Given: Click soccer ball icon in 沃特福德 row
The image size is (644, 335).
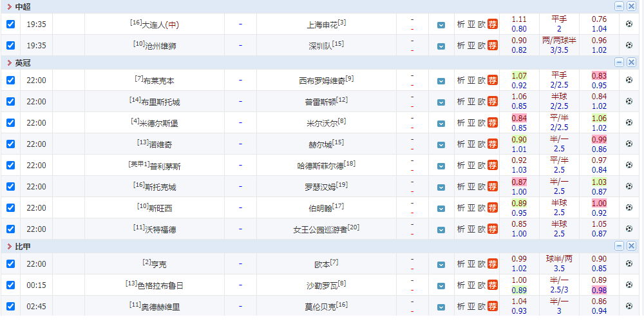Looking at the screenshot, I should coord(629,229).
